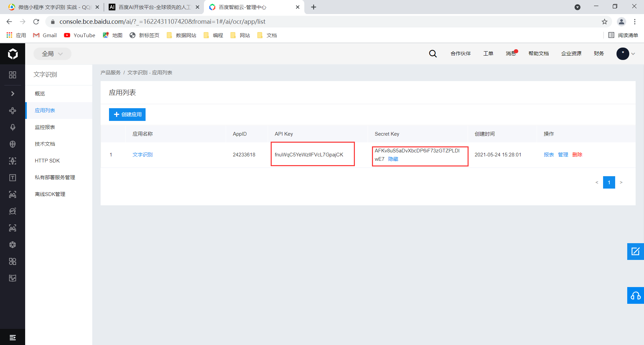Open the 全局 region dropdown
Viewport: 644px width, 345px height.
coord(52,54)
